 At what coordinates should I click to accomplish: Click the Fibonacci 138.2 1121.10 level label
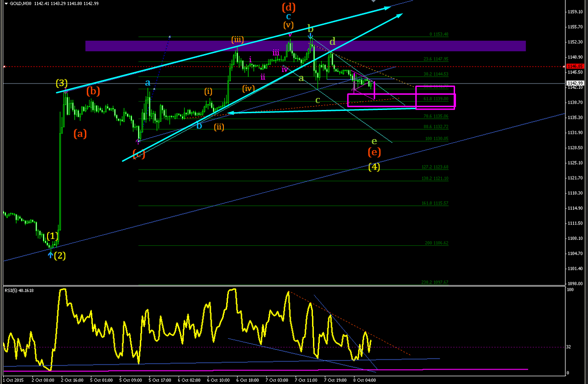[435, 178]
